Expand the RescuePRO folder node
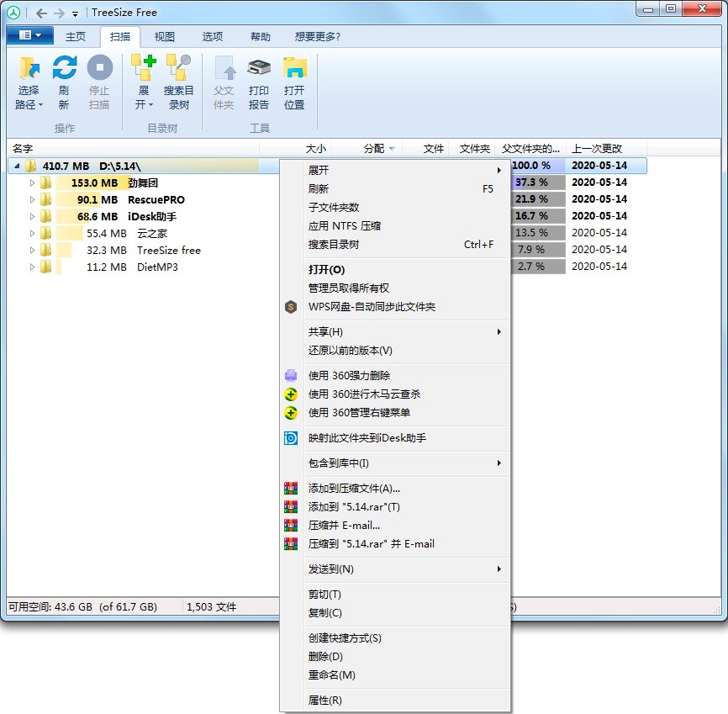Image resolution: width=728 pixels, height=714 pixels. (30, 199)
